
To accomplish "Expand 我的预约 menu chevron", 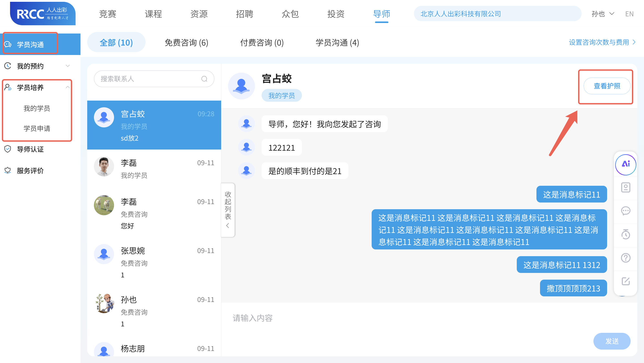I will point(68,66).
